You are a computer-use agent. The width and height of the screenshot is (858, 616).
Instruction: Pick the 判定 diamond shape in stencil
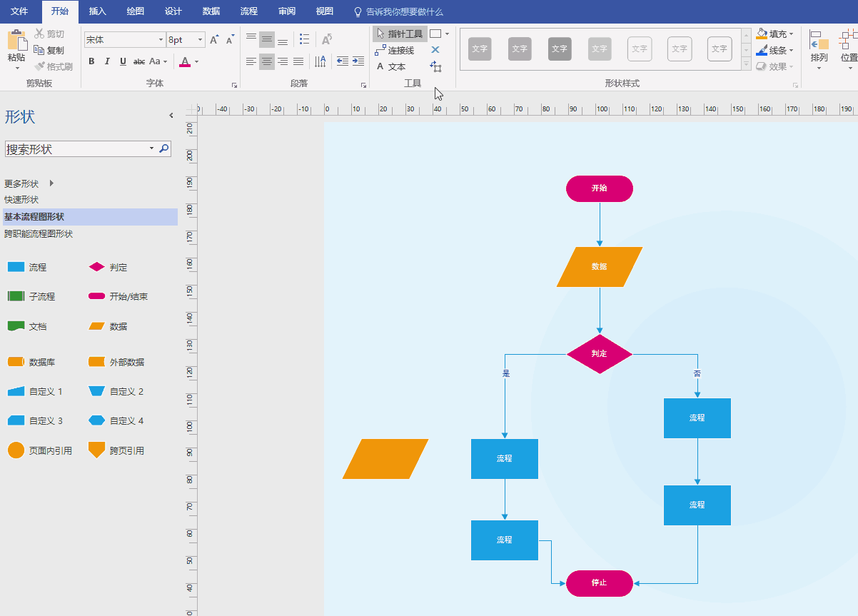[96, 267]
